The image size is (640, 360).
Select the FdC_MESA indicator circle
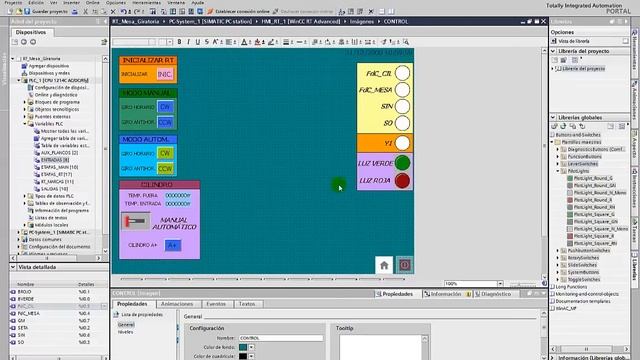402,90
